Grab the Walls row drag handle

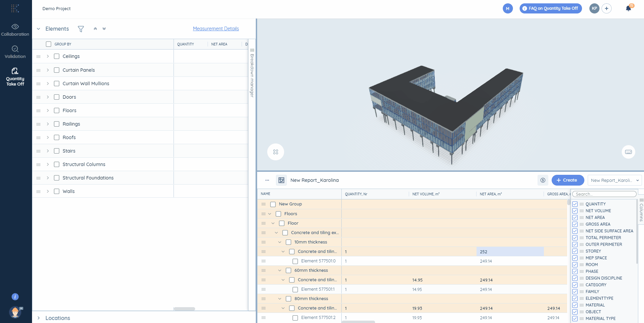(38, 192)
